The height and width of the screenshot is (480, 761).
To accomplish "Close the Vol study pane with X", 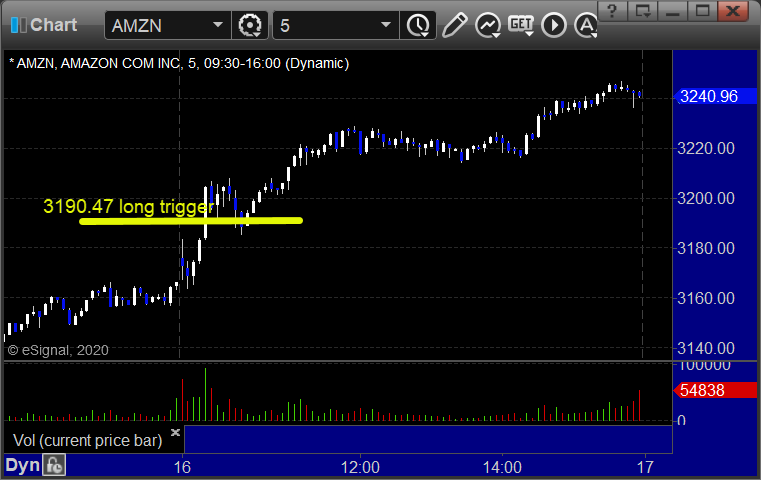I will 175,432.
